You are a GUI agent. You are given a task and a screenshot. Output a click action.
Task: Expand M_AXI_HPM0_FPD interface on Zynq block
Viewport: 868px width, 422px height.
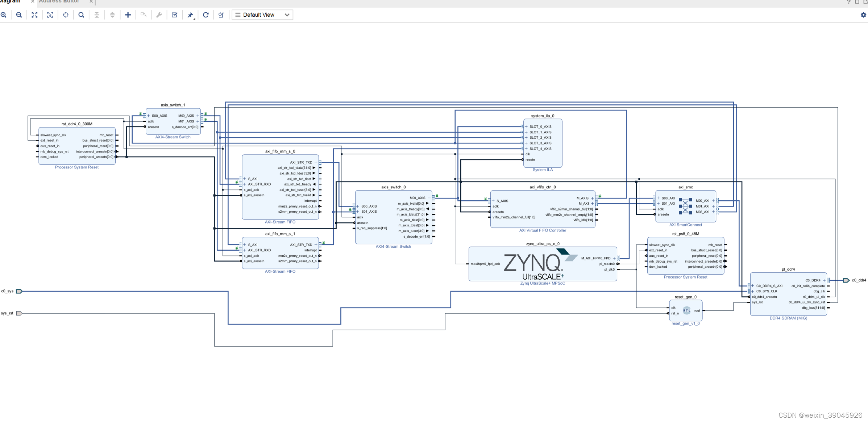[614, 258]
